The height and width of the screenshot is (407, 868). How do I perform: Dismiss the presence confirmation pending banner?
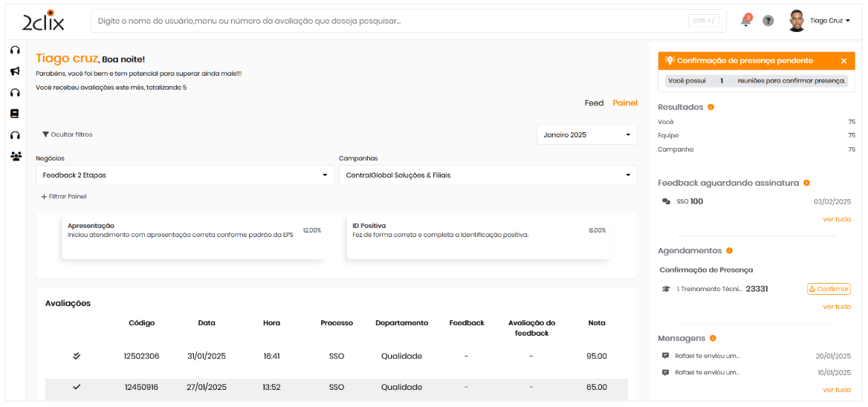click(x=843, y=61)
